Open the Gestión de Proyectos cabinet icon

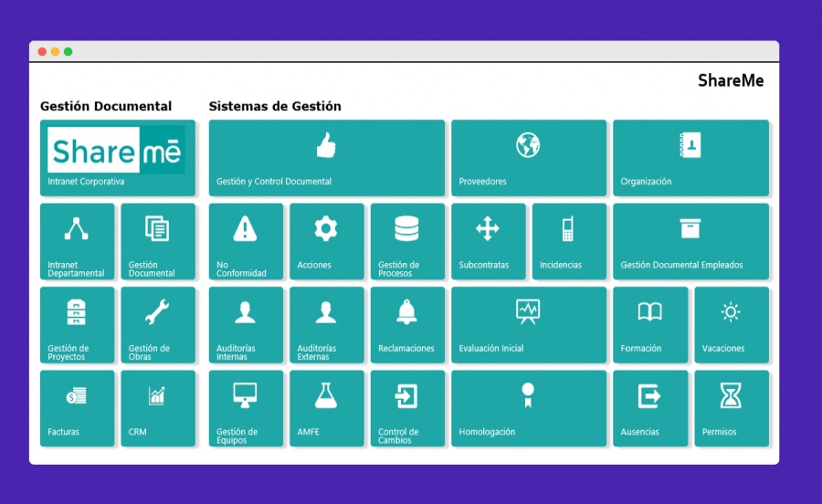77,312
